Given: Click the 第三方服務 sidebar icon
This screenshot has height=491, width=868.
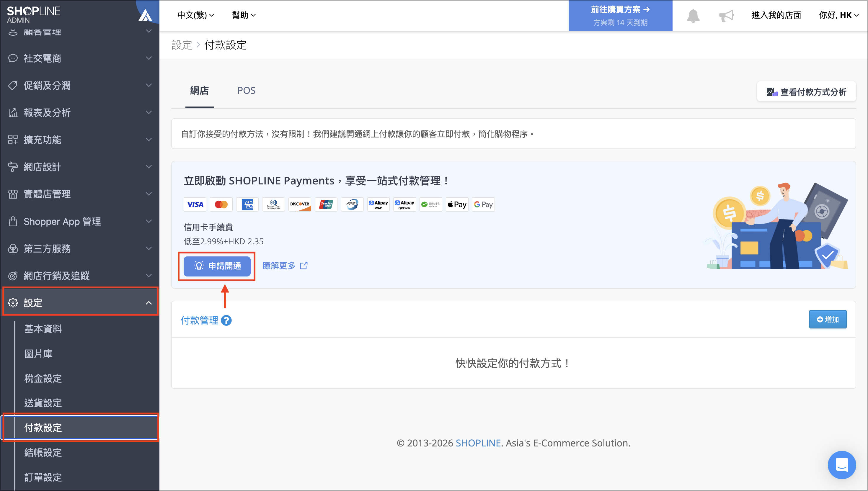Looking at the screenshot, I should [13, 248].
